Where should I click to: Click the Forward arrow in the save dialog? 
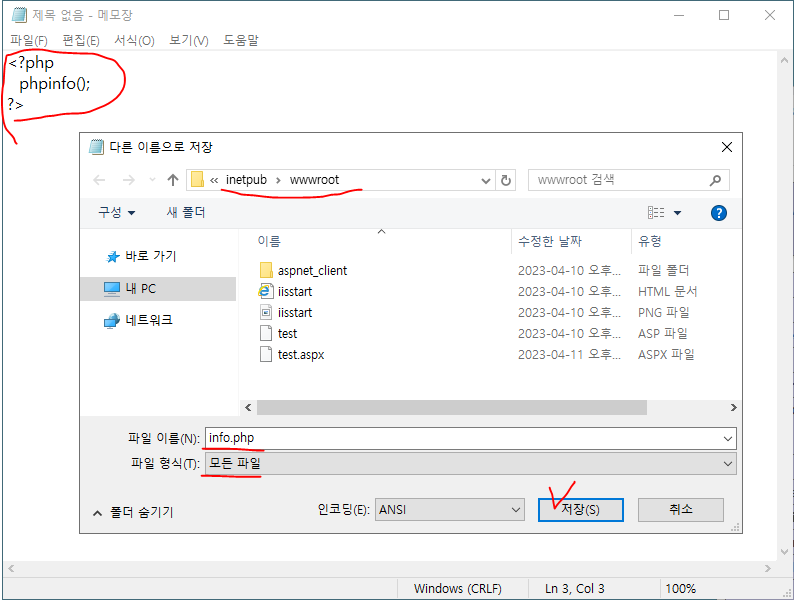[129, 180]
